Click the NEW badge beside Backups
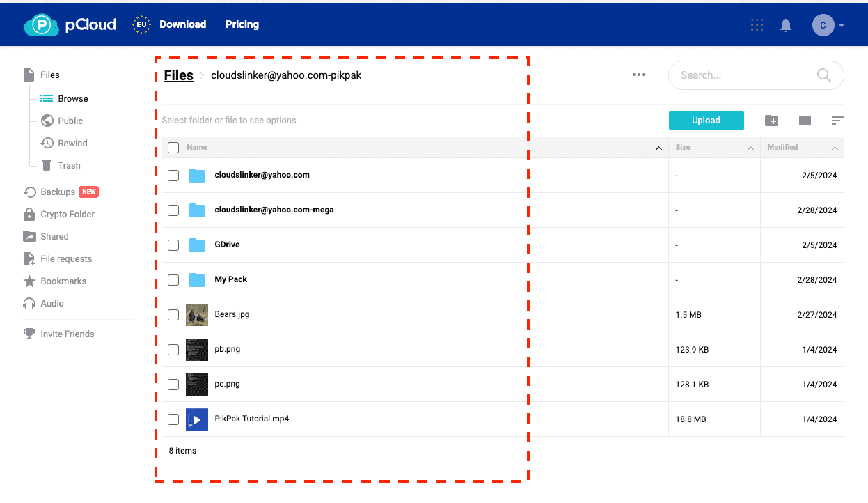The width and height of the screenshot is (868, 503). tap(88, 192)
